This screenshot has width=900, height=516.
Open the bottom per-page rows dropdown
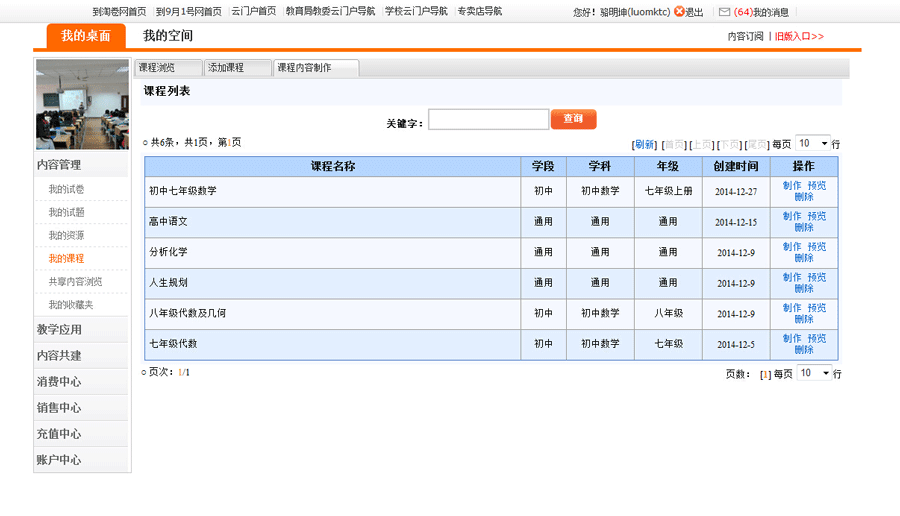click(813, 373)
